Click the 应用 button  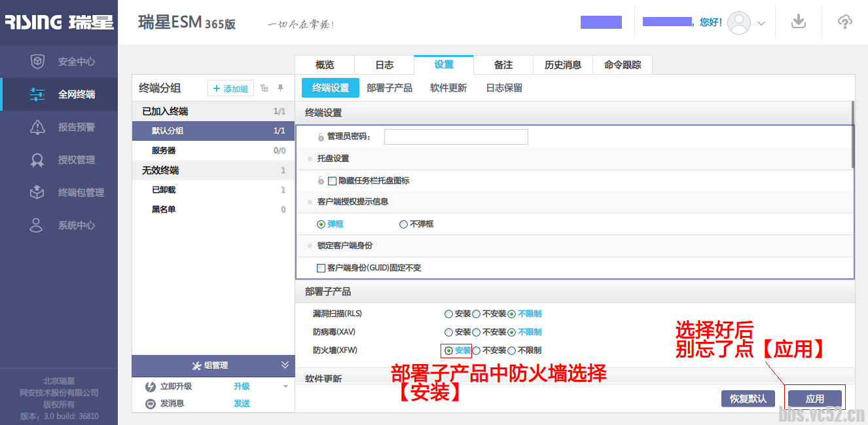pyautogui.click(x=814, y=399)
